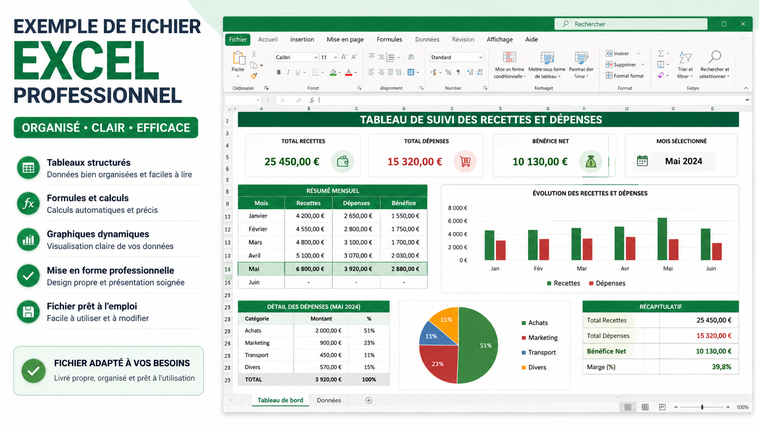Select the Mai row recettes cell 6 800,00 €
The height and width of the screenshot is (427, 759).
[308, 269]
